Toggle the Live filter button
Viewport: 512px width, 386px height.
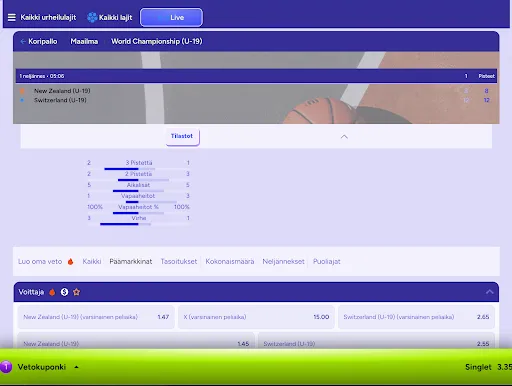[x=171, y=17]
